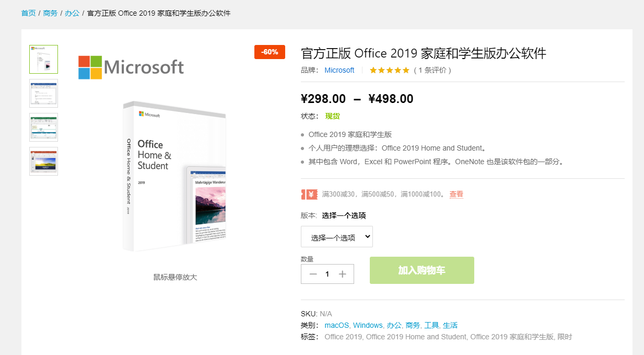Click the quantity input field

pyautogui.click(x=327, y=274)
